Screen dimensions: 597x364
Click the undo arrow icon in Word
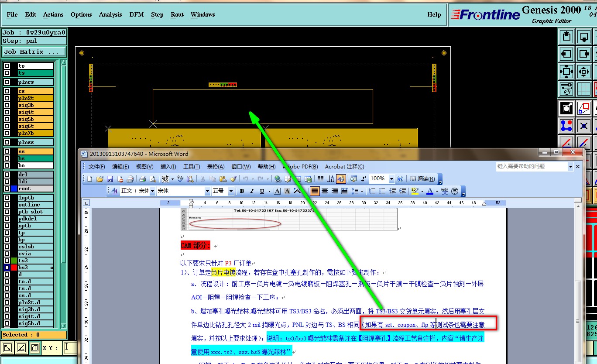(246, 179)
